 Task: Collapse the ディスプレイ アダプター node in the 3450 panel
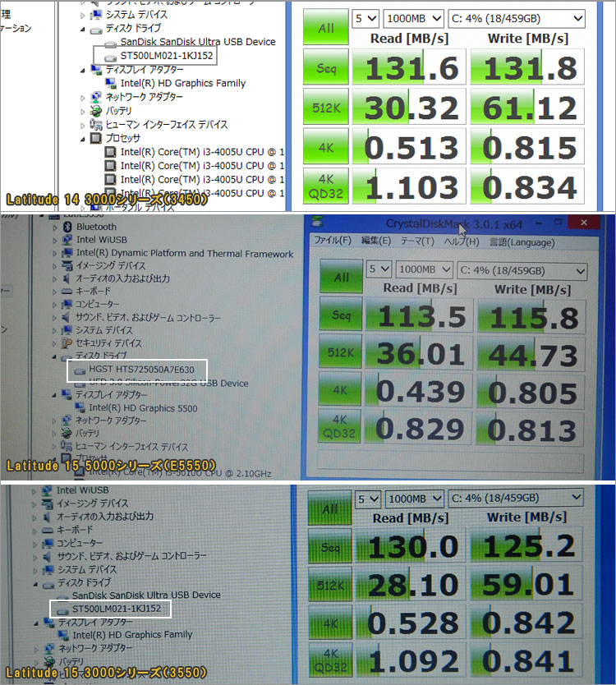pyautogui.click(x=83, y=71)
